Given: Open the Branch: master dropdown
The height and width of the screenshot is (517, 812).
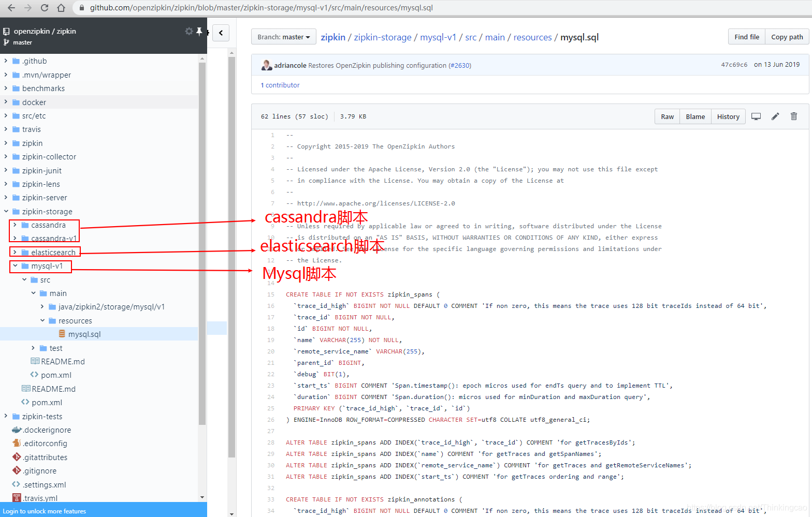Looking at the screenshot, I should 284,37.
